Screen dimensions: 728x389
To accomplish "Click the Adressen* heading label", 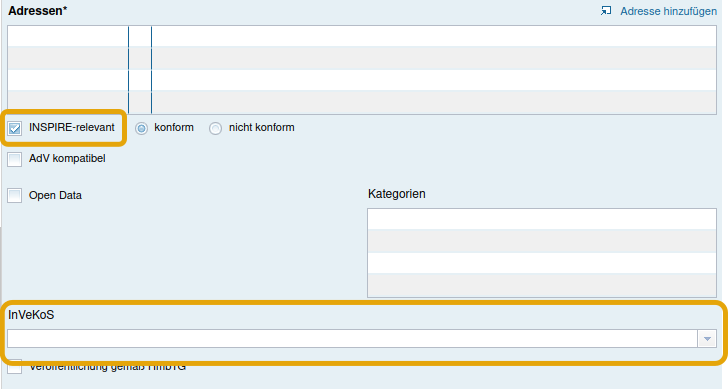I will coord(38,11).
